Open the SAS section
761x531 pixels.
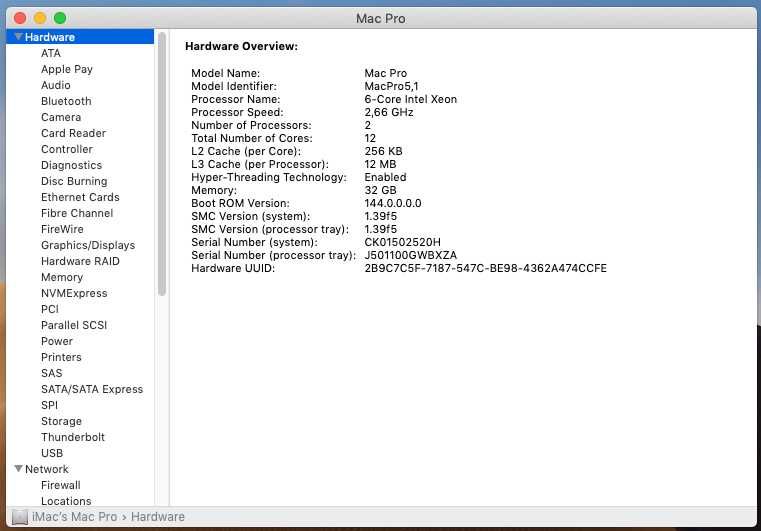pos(51,374)
